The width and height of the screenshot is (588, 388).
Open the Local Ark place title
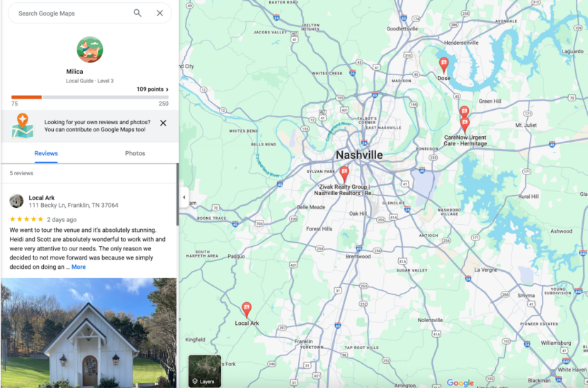tap(41, 198)
